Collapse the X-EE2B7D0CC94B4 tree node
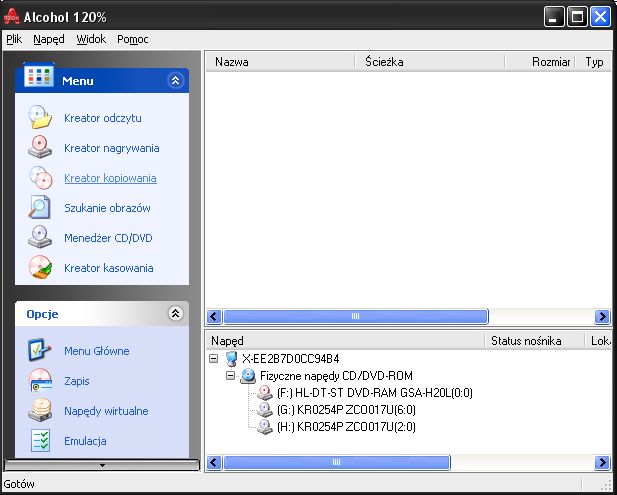This screenshot has height=495, width=617. tap(214, 358)
